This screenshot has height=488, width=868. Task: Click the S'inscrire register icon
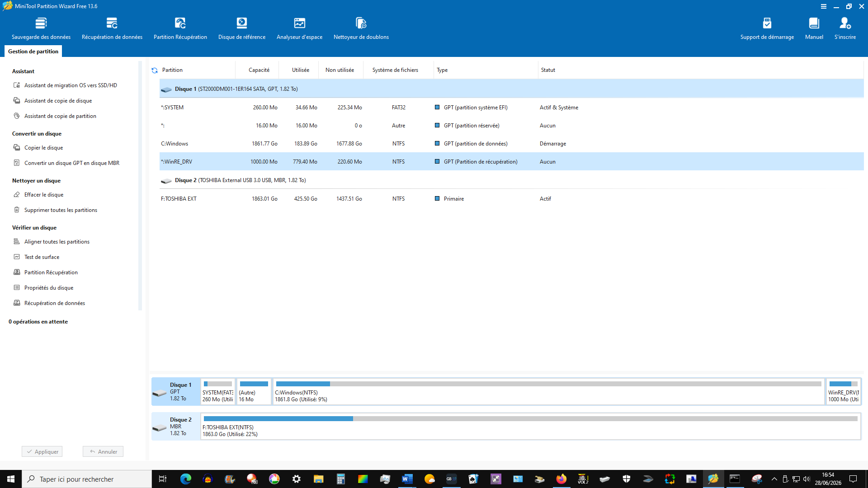pos(845,28)
